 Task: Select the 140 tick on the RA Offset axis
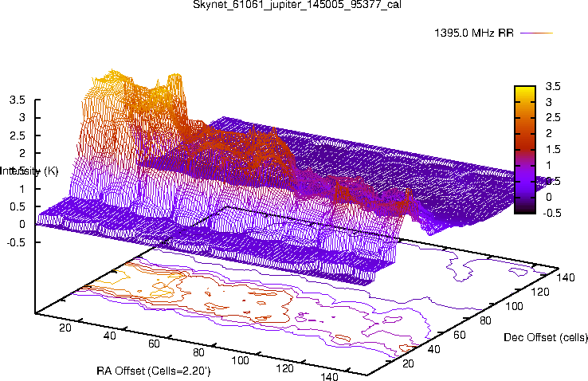(329, 376)
